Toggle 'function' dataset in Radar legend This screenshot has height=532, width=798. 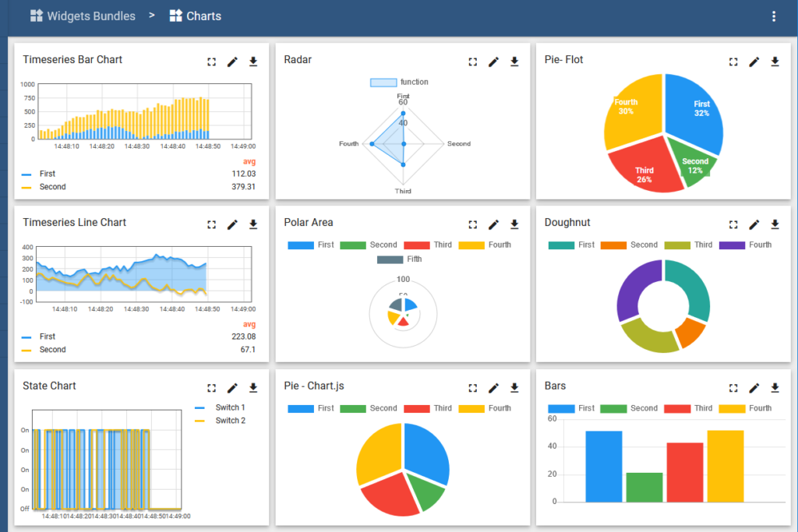[399, 82]
